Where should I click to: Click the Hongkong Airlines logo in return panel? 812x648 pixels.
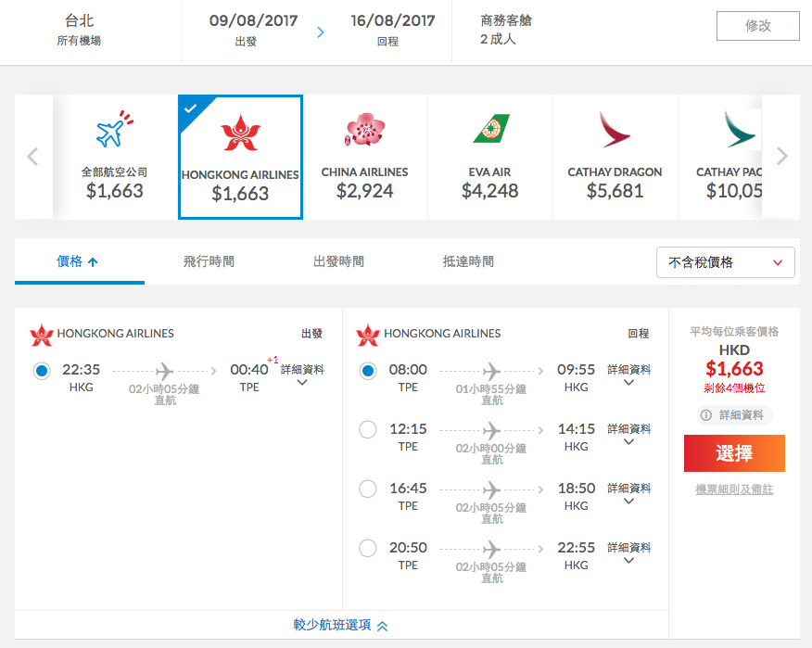click(x=368, y=335)
